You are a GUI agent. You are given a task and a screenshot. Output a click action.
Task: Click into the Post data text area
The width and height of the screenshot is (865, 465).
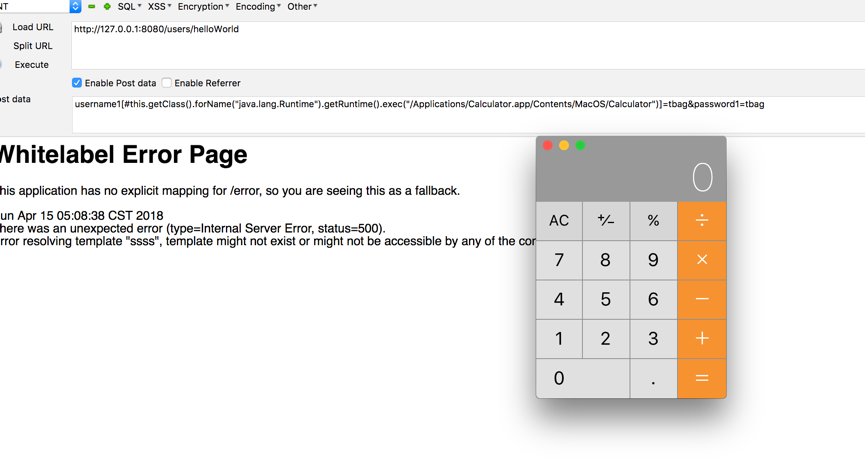(x=468, y=114)
